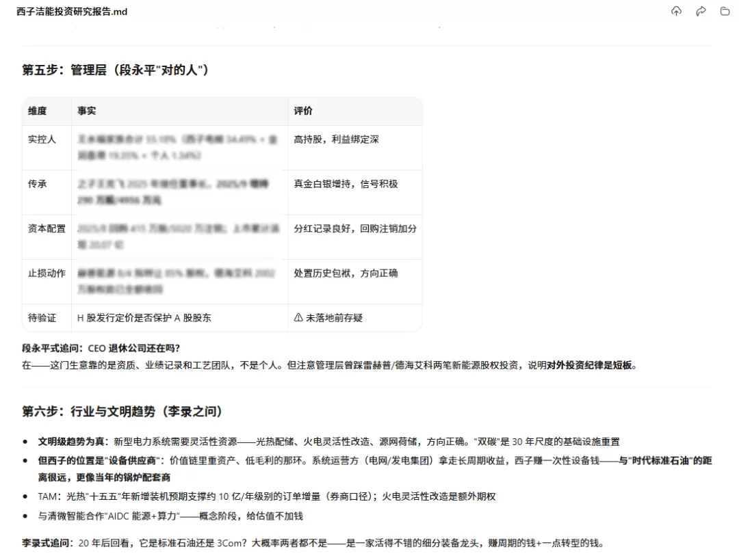739x560 pixels.
Task: Click the heading 第五步：管理层
Action: (116, 70)
